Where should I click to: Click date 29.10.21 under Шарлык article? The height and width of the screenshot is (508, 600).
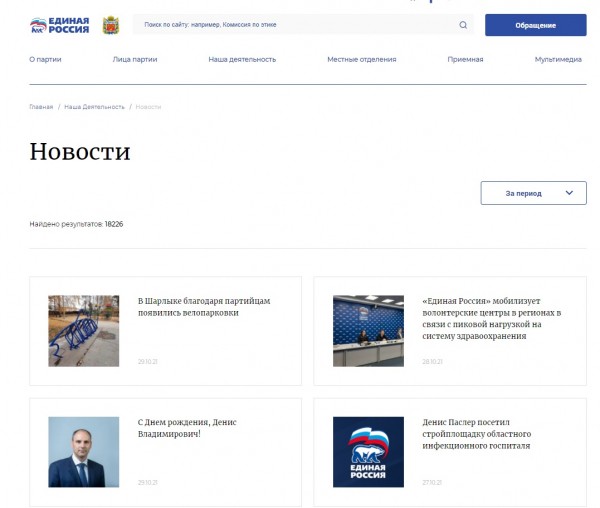[147, 361]
